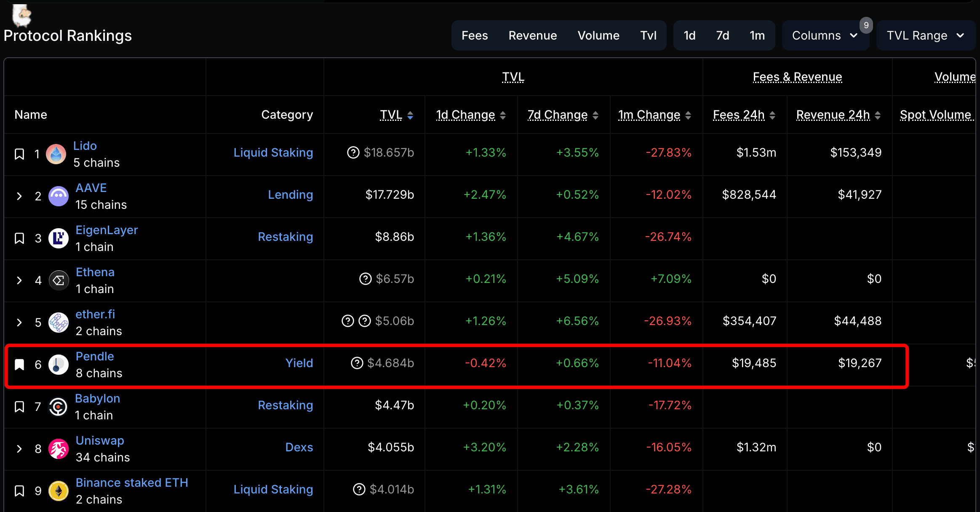Click the Binance staked ETH logo icon
This screenshot has height=512, width=980.
[59, 491]
